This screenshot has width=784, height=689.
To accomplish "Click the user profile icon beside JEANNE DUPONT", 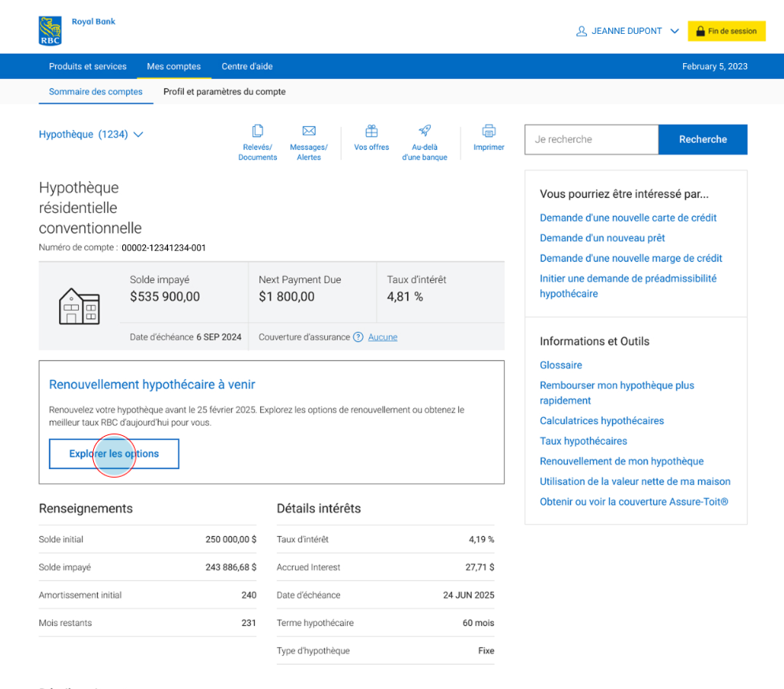I will (581, 31).
